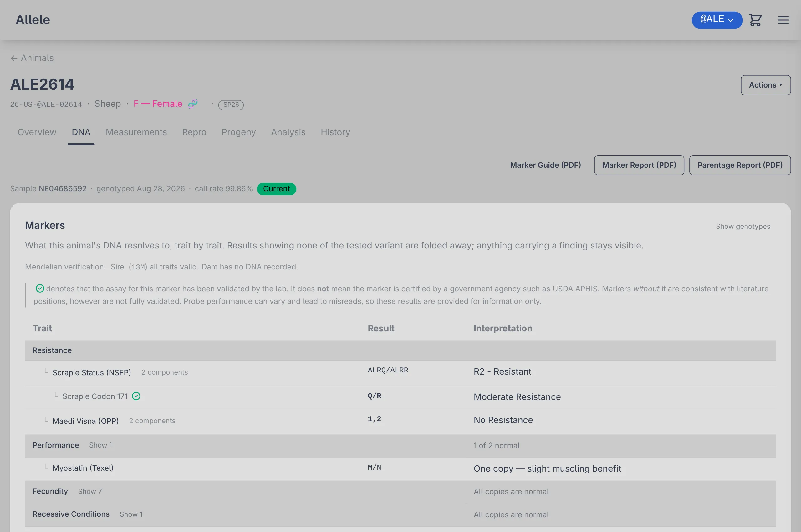This screenshot has width=801, height=532.
Task: Expand Fecundity via Show 7
Action: click(x=90, y=491)
